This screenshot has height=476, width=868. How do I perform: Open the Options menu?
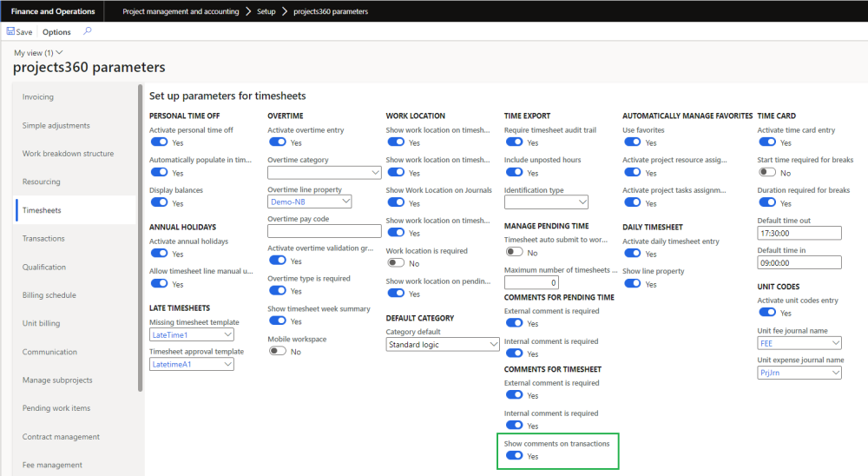[x=57, y=32]
